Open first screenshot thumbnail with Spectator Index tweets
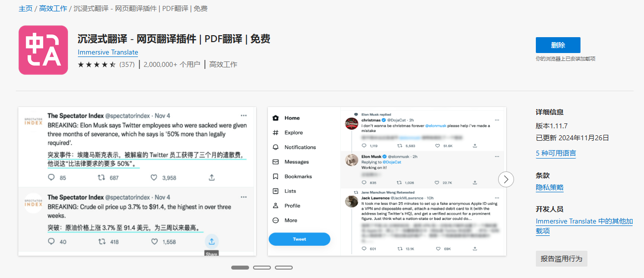Viewport: 644px width, 278px height. click(137, 181)
